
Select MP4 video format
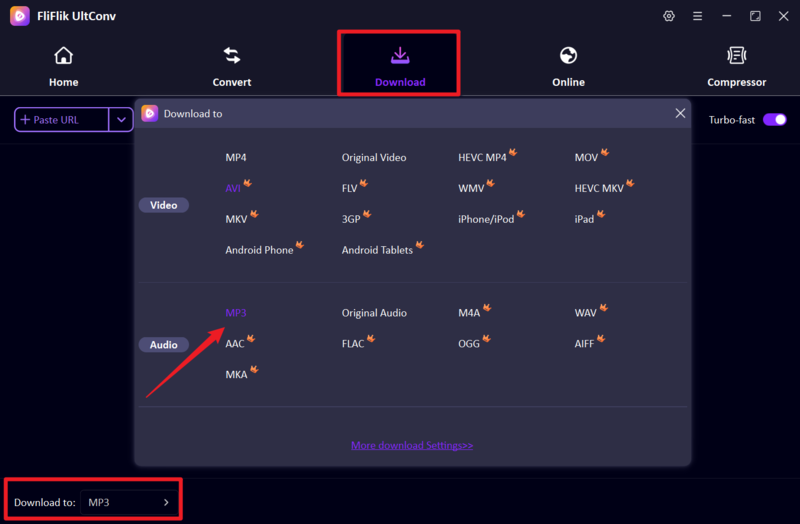236,158
